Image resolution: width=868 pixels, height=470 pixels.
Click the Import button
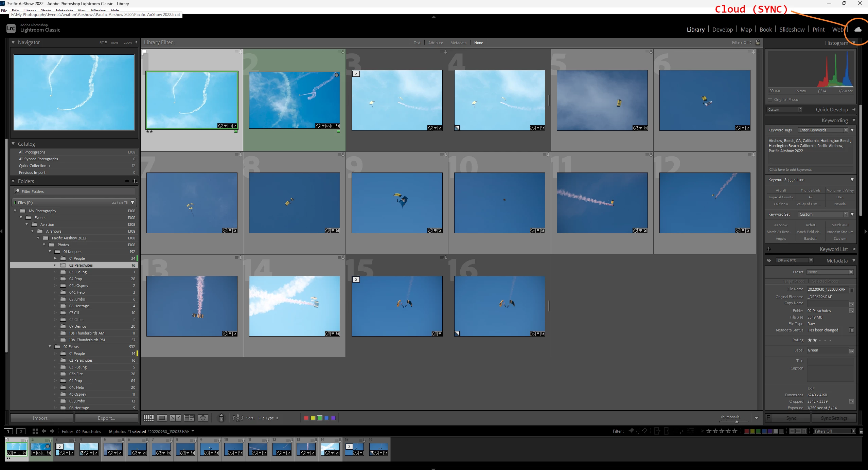41,418
